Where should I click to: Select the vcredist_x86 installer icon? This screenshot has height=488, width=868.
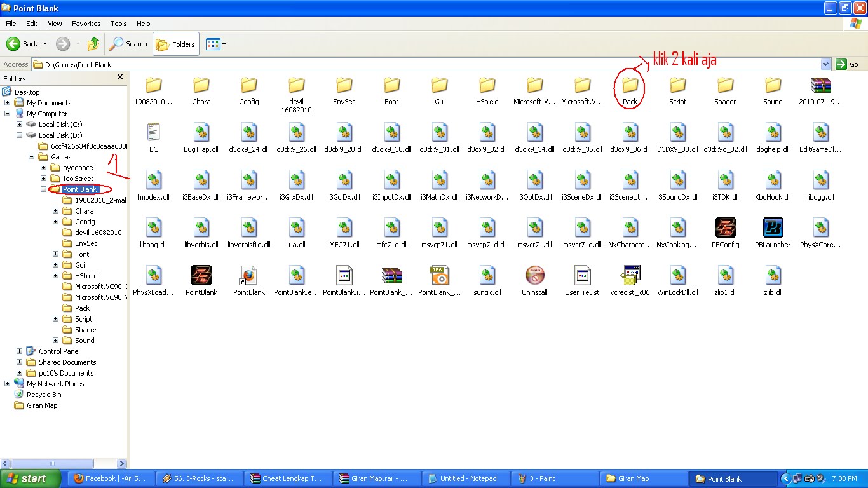coord(630,275)
